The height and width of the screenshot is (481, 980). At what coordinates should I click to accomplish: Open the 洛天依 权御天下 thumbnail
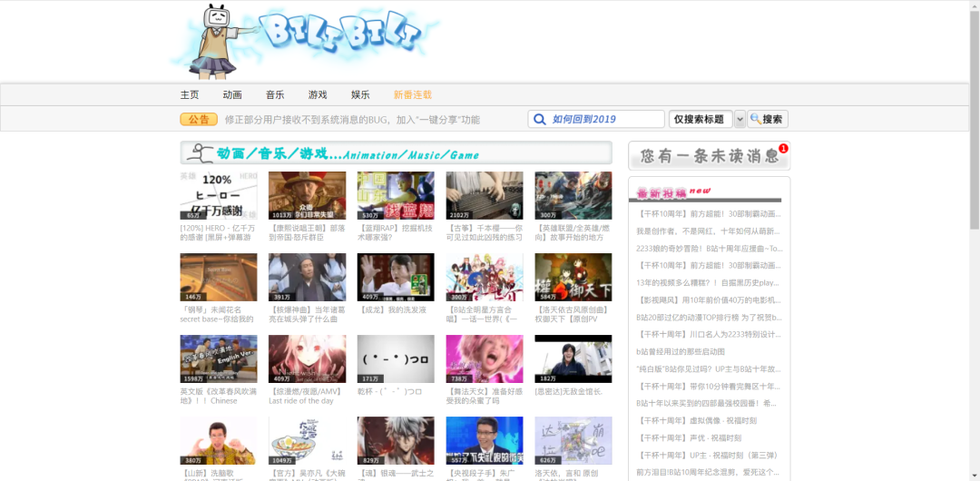tap(573, 277)
